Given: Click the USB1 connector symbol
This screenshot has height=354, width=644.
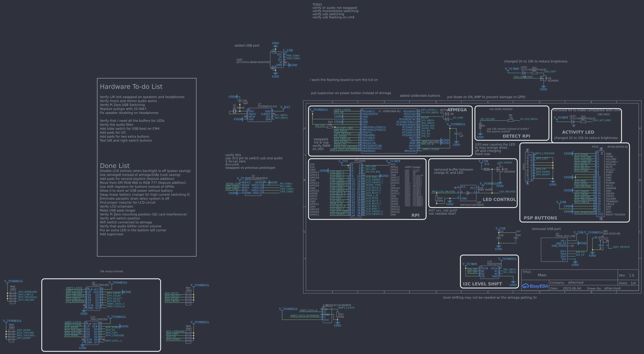Looking at the screenshot, I should 277,60.
